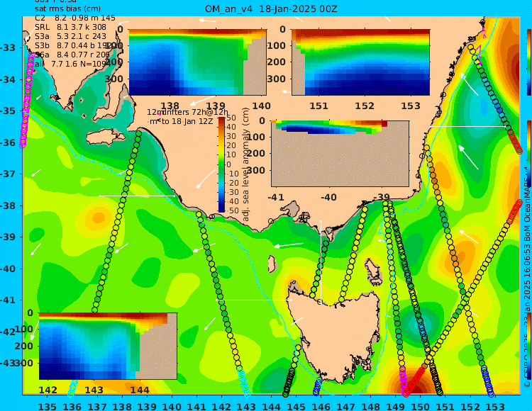
Task: Click the -40 latitude axis label on the main map
Action: pyautogui.click(x=8, y=269)
